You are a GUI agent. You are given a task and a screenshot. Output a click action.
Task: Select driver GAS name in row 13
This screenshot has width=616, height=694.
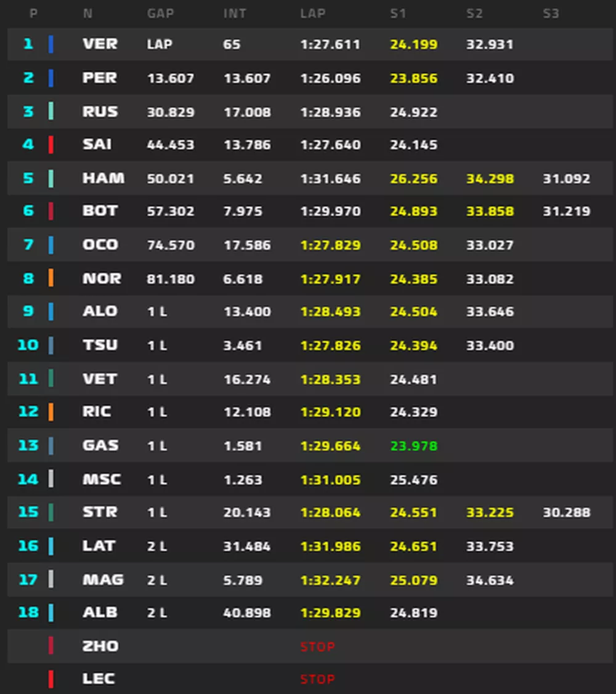pyautogui.click(x=100, y=445)
